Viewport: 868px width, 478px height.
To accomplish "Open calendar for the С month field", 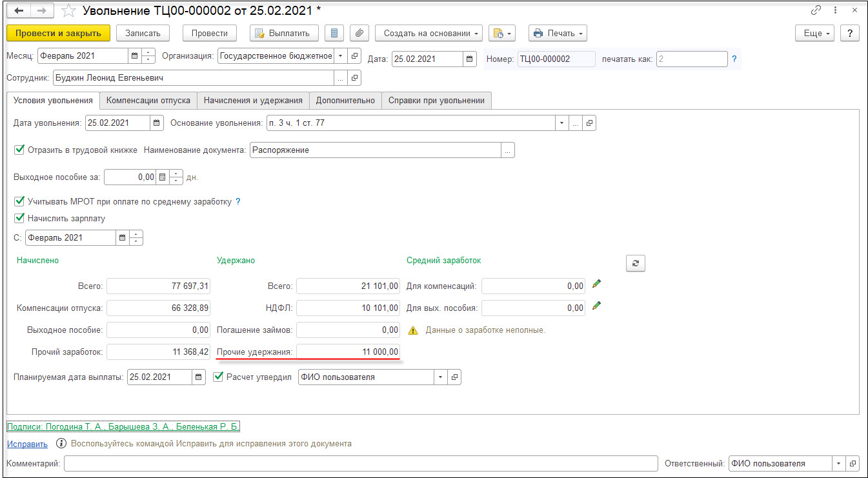I will pos(123,237).
